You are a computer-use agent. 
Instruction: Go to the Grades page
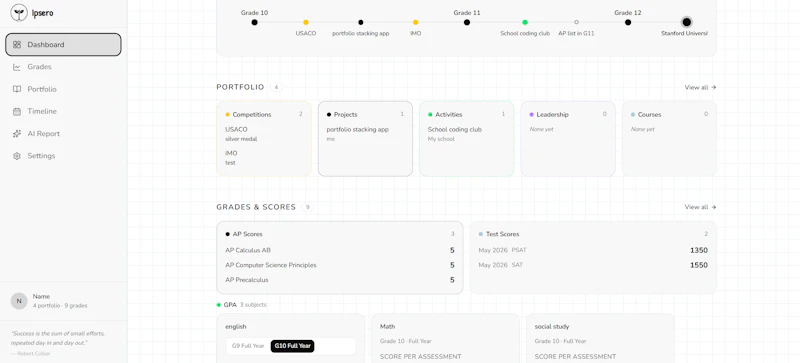coord(63,67)
